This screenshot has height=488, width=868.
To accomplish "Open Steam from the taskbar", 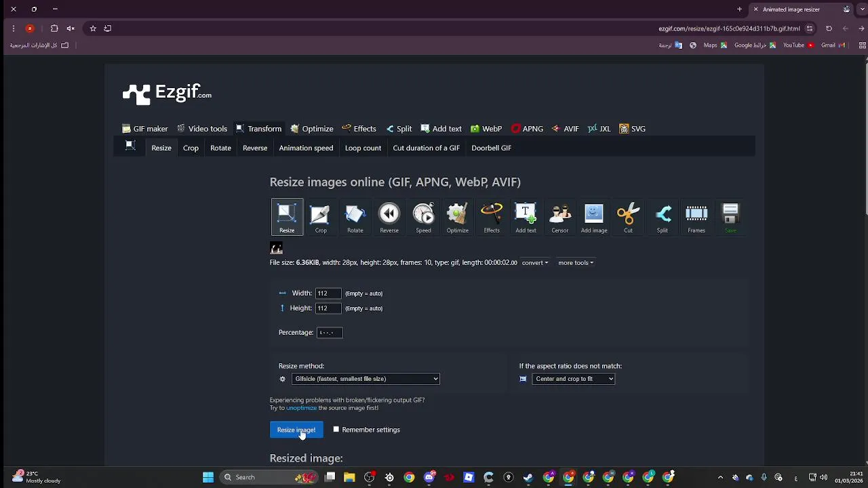I will coord(528,477).
